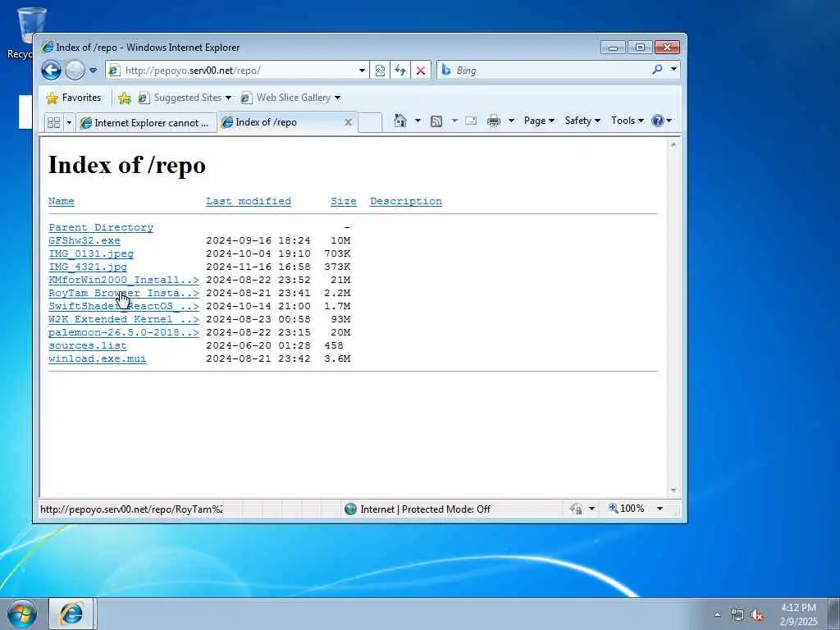Image resolution: width=840 pixels, height=630 pixels.
Task: Click the W2K Extended Kernel link
Action: click(x=124, y=319)
